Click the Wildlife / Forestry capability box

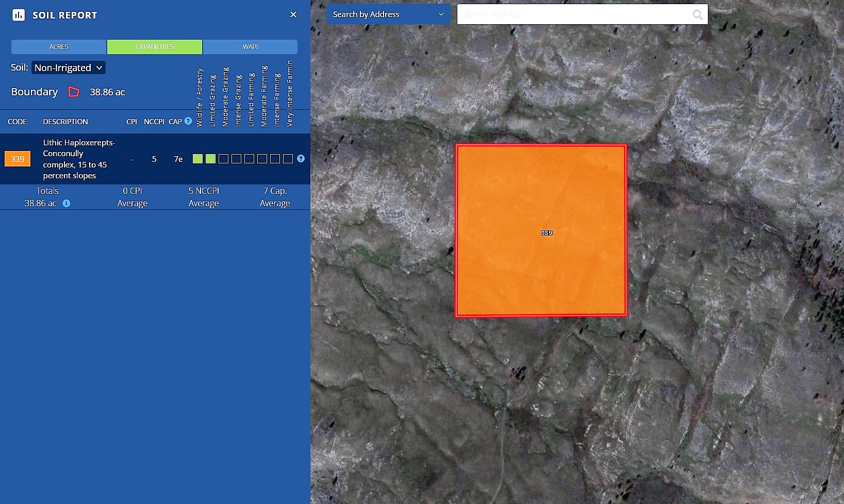197,159
